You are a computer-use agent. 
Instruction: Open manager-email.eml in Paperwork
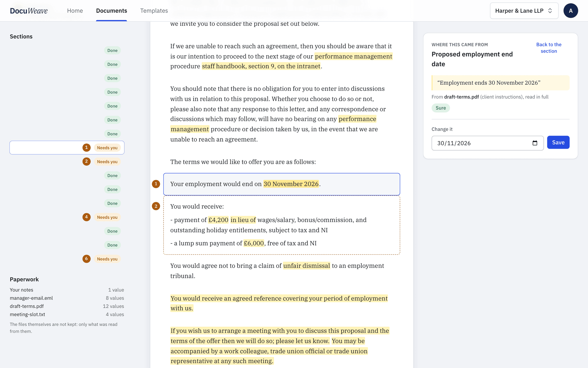click(x=67, y=298)
